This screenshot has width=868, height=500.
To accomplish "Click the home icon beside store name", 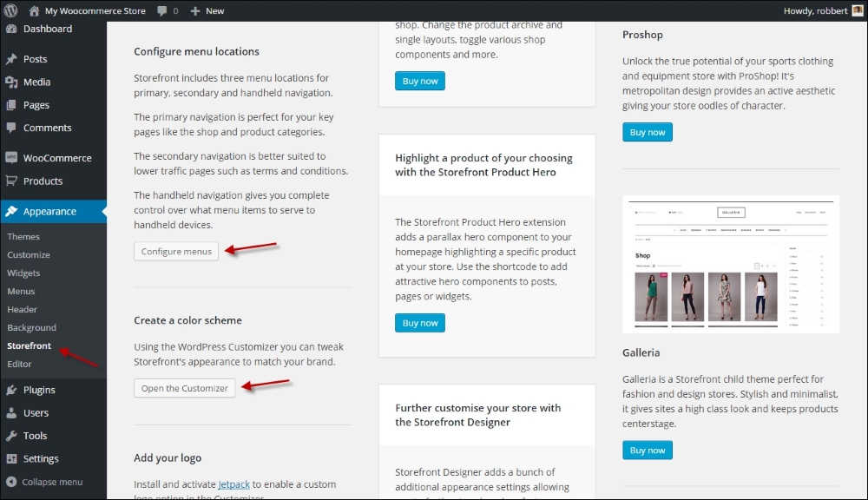I will point(35,10).
